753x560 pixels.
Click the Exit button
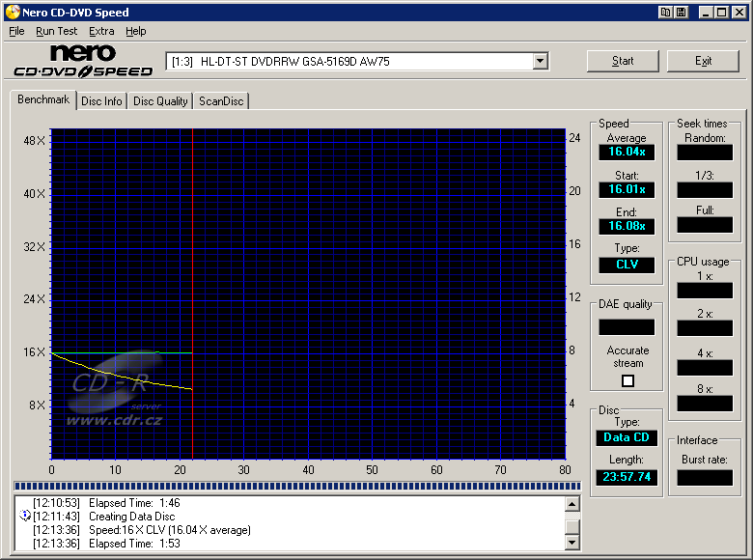[x=703, y=61]
